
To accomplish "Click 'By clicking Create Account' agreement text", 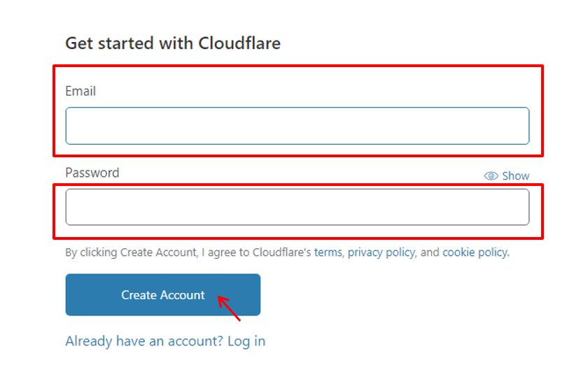I will 131,252.
